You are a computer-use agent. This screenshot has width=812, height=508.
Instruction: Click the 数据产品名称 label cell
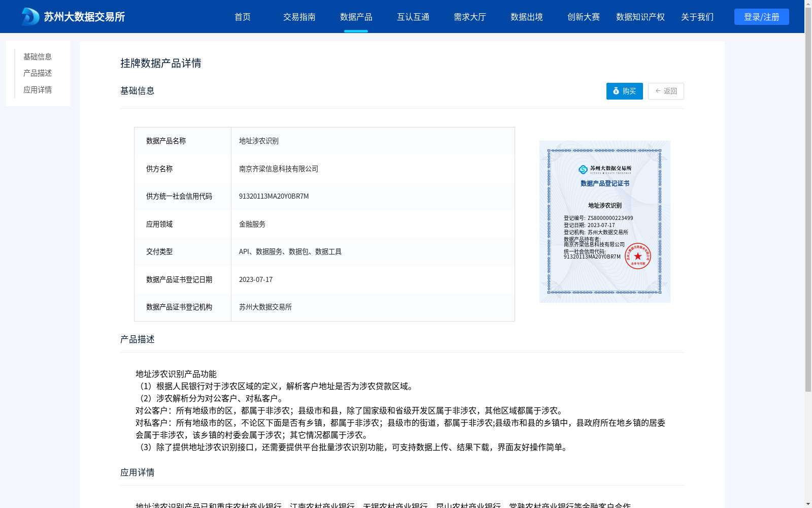183,141
